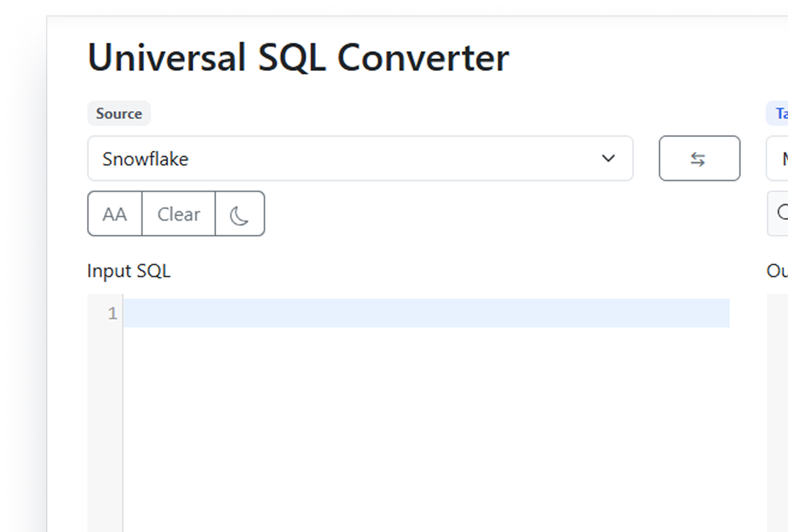This screenshot has width=788, height=532.
Task: Click the blue Target label badge
Action: tap(779, 114)
